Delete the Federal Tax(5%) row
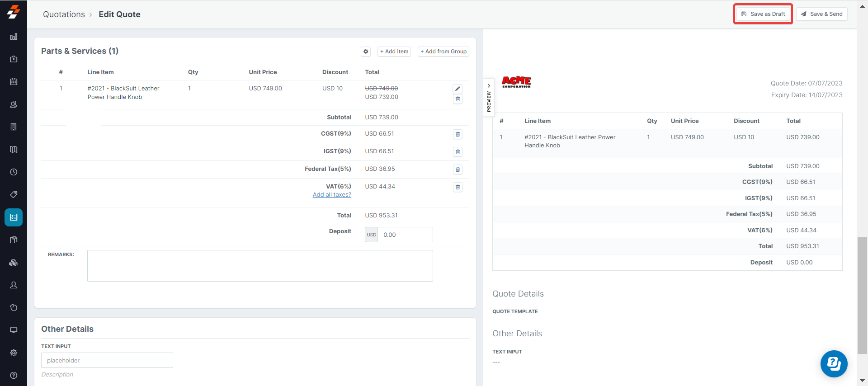The height and width of the screenshot is (386, 868). (x=458, y=169)
